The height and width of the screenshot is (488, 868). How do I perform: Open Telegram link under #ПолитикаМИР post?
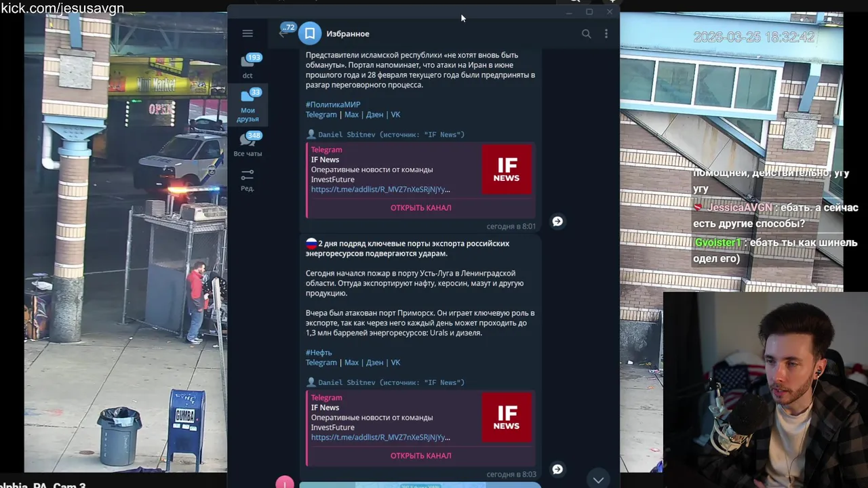point(321,115)
